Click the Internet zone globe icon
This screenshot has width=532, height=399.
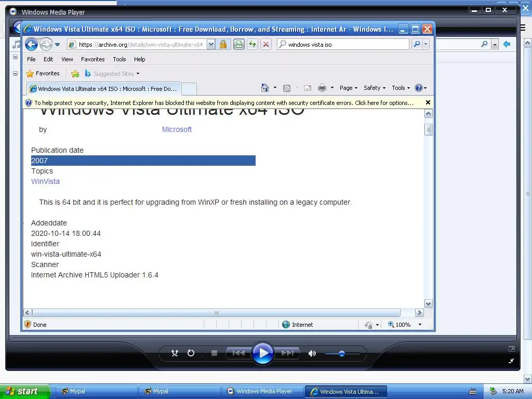pyautogui.click(x=286, y=325)
